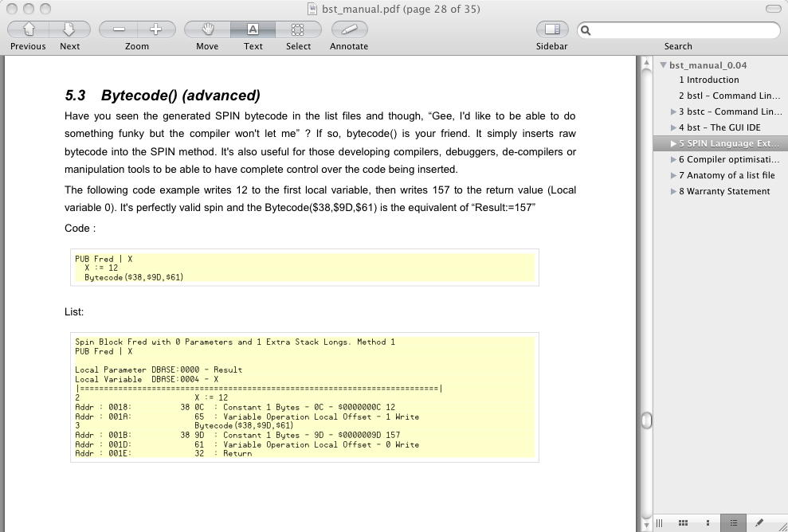Advance to the next page using Next
Screen dimensions: 788x532
tap(69, 29)
